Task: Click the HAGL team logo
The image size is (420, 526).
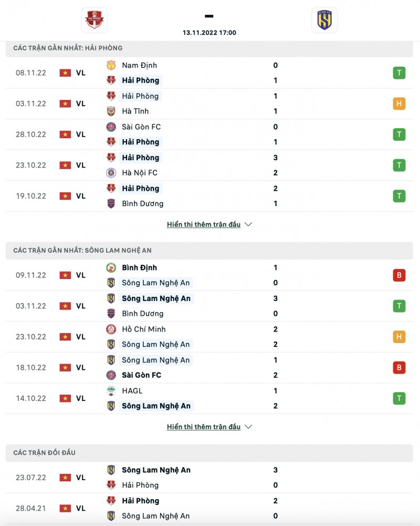Action: [x=111, y=390]
